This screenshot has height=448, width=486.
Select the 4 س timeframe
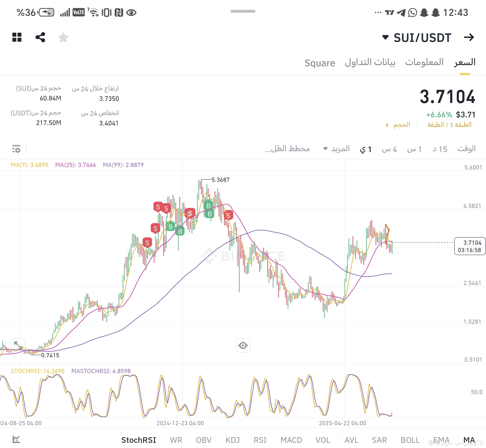click(x=389, y=149)
